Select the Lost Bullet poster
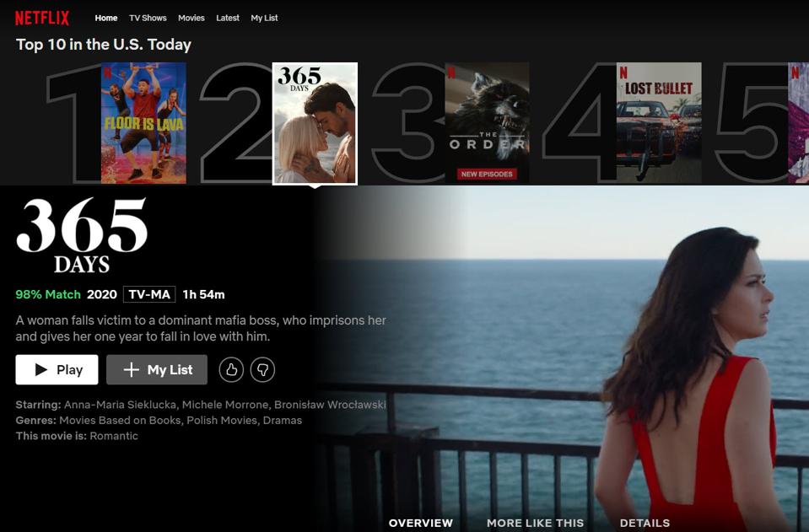This screenshot has height=532, width=809. pos(659,123)
